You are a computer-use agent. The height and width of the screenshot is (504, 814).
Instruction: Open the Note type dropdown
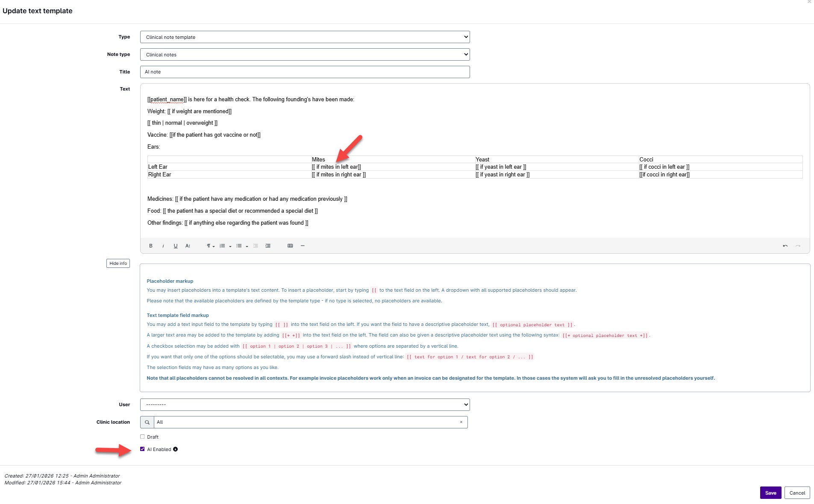pyautogui.click(x=305, y=55)
